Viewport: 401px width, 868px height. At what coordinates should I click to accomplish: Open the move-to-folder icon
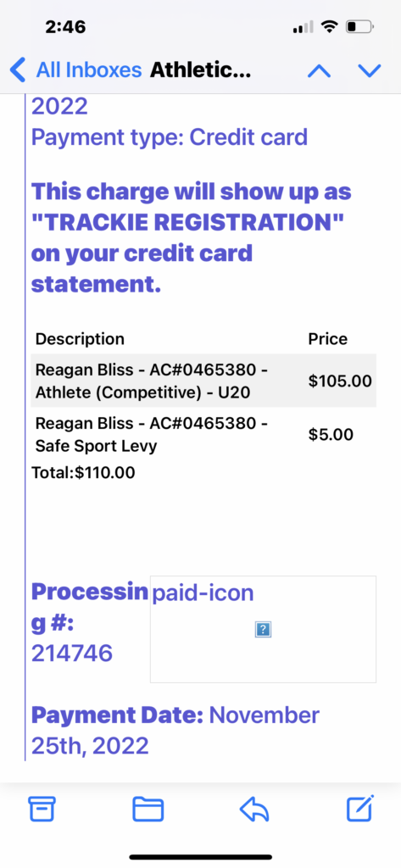click(x=148, y=810)
